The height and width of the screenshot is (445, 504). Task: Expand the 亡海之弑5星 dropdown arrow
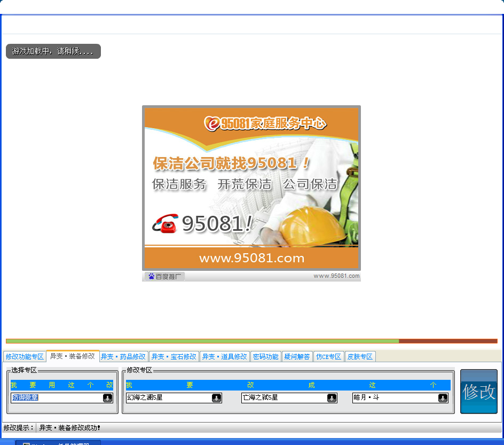[x=332, y=398]
